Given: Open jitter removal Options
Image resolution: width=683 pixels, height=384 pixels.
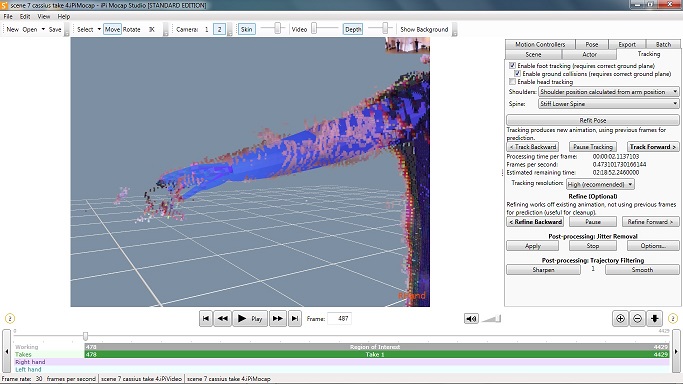Looking at the screenshot, I should [x=653, y=246].
